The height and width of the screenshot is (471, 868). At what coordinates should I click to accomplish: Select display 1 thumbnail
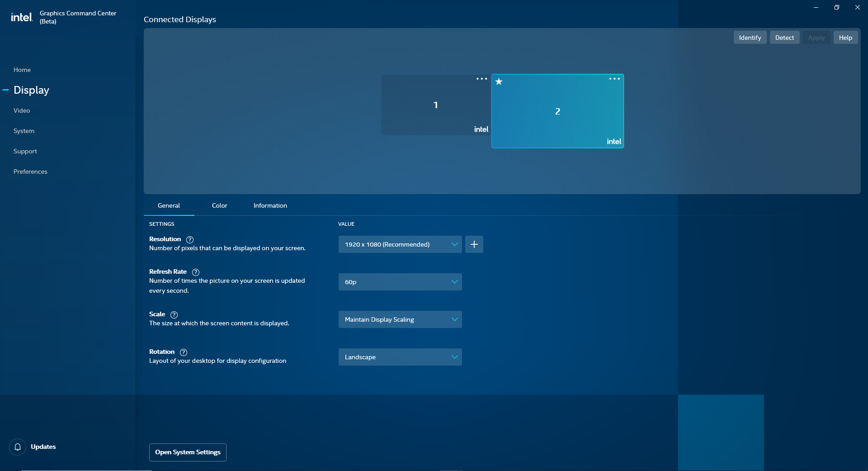click(x=435, y=105)
